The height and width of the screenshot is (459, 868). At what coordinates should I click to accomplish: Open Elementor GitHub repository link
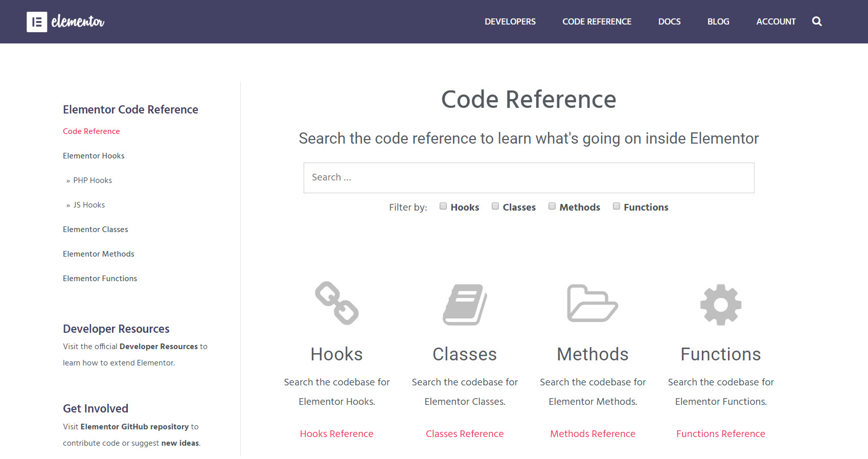point(135,427)
